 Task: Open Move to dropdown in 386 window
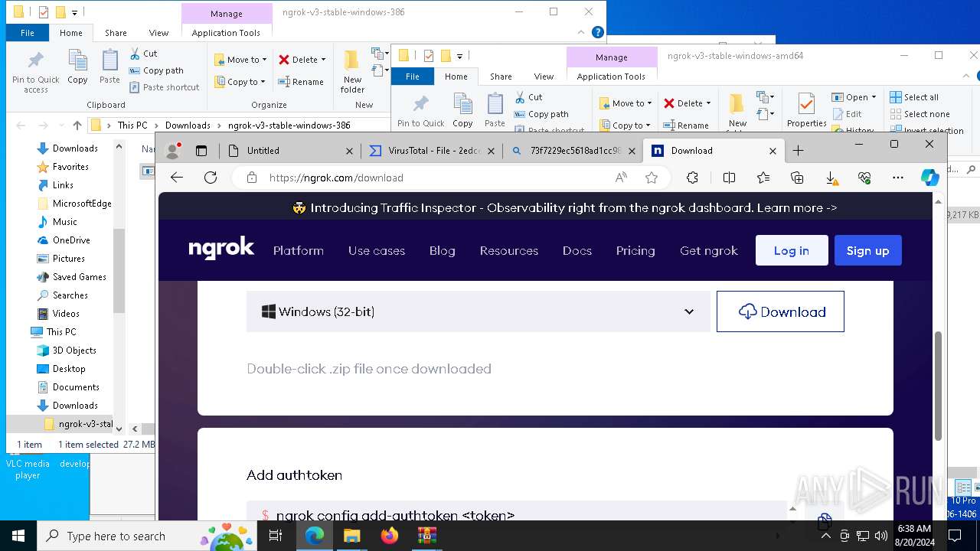coord(240,59)
